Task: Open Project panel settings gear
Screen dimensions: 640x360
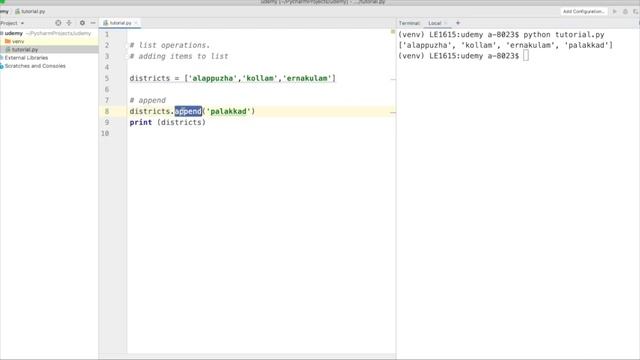Action: 82,23
